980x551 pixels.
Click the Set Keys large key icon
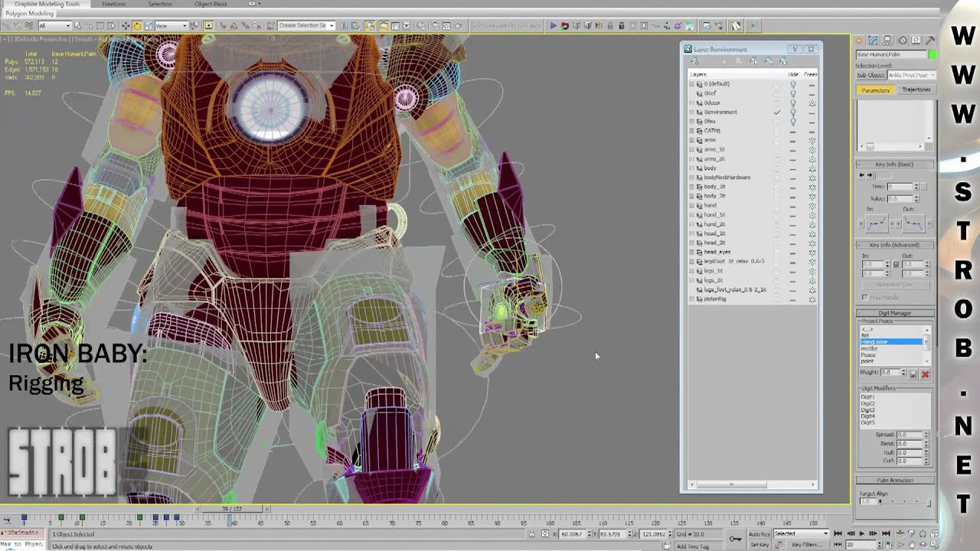point(735,539)
